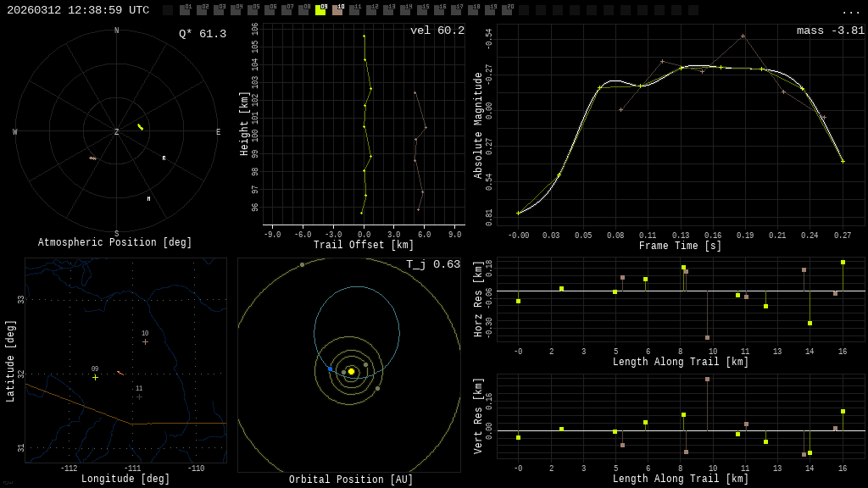Click the Trail Offset [km] axis label
Screen dimensions: 868x488
pyautogui.click(x=364, y=245)
